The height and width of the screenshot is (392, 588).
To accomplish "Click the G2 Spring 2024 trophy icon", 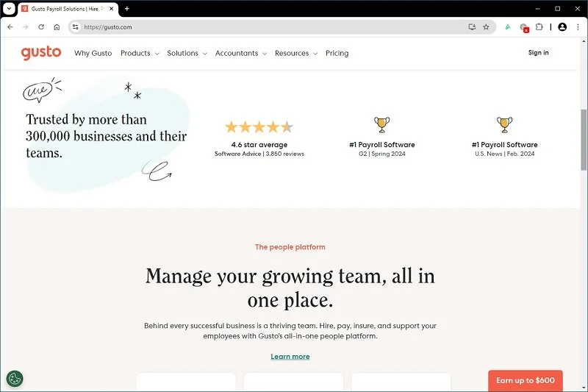I will click(381, 124).
